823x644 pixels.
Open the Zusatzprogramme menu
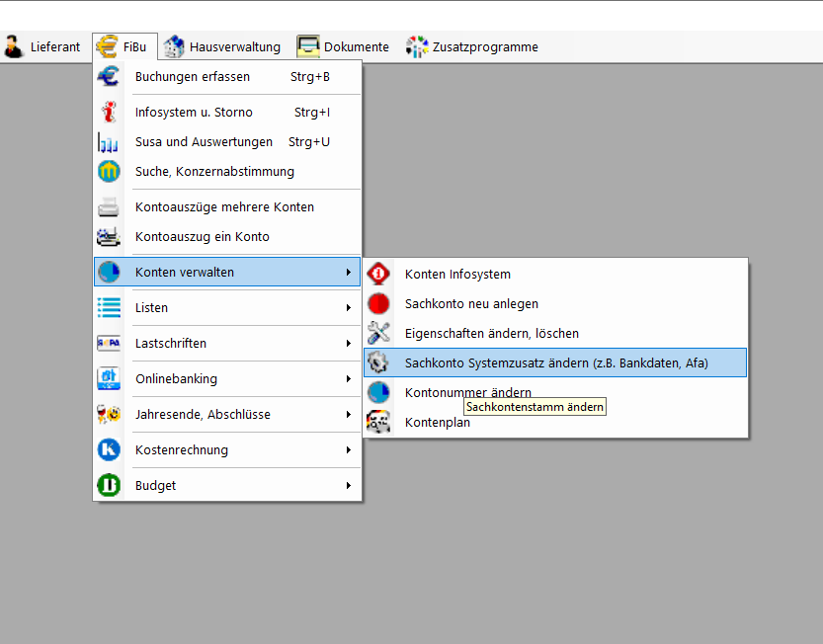(x=472, y=46)
